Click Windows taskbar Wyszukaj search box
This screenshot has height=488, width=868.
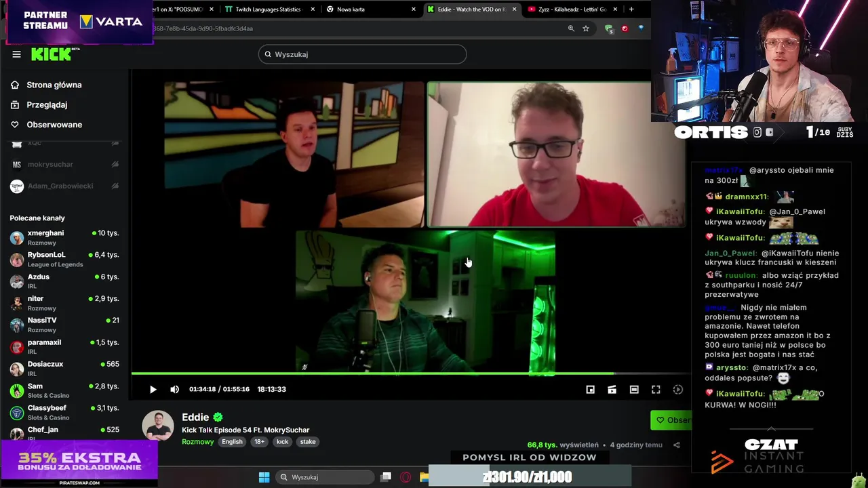click(x=324, y=477)
